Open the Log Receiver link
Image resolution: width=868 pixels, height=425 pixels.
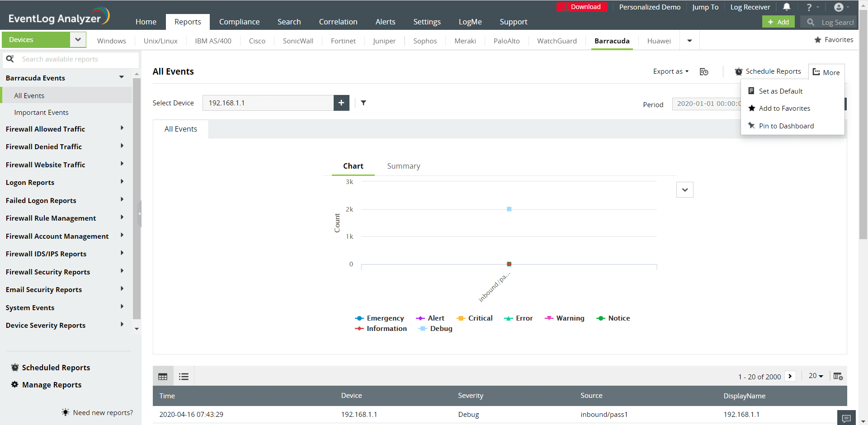pyautogui.click(x=750, y=7)
